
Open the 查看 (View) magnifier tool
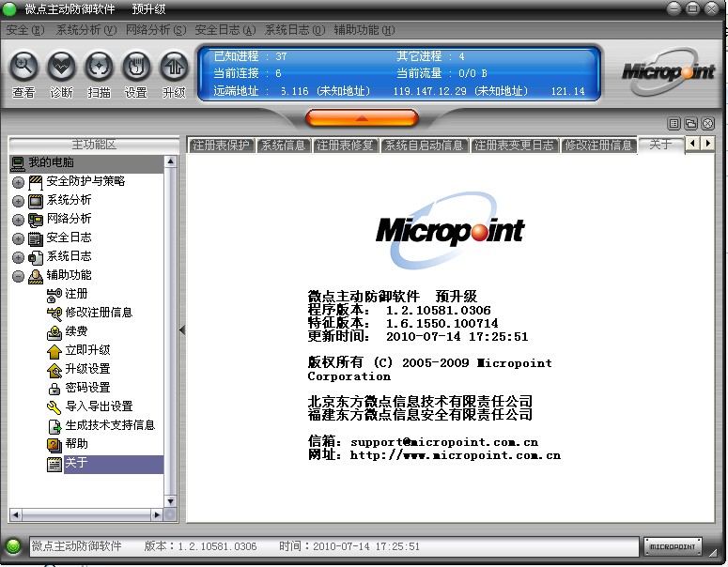(x=23, y=67)
